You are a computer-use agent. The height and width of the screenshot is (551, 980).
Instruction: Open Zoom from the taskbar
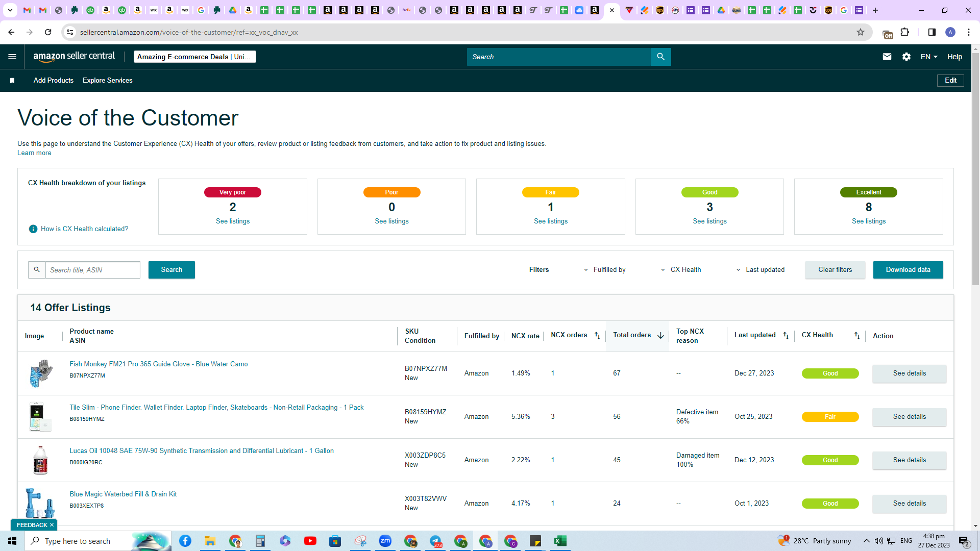pyautogui.click(x=385, y=541)
